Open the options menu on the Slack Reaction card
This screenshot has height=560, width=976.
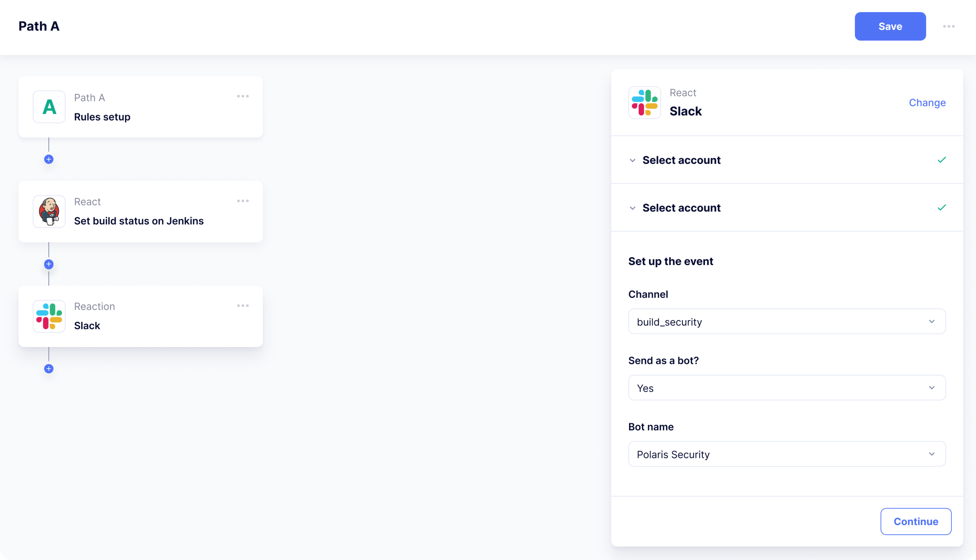point(243,305)
